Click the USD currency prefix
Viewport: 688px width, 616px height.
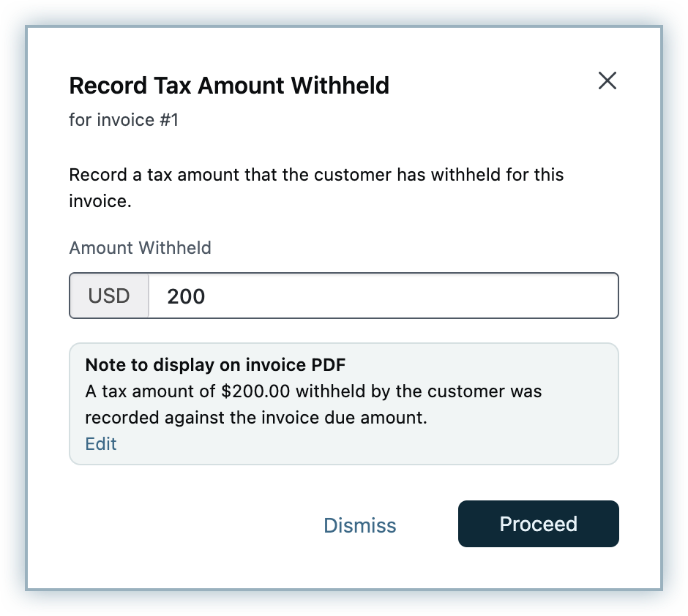[x=109, y=296]
